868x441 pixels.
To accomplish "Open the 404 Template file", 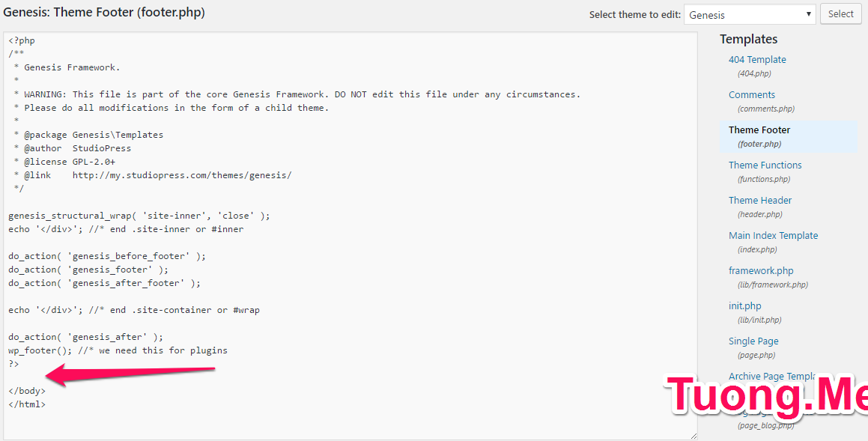I will pyautogui.click(x=757, y=60).
